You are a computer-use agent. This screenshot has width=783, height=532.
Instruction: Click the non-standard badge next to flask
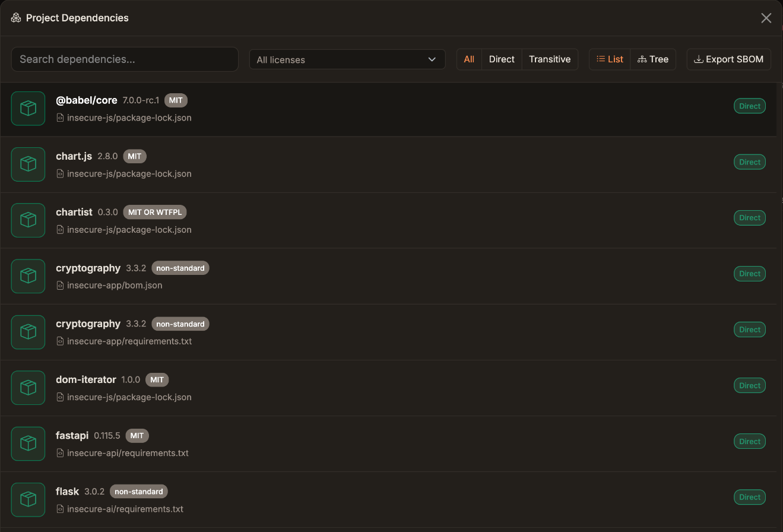[139, 491]
